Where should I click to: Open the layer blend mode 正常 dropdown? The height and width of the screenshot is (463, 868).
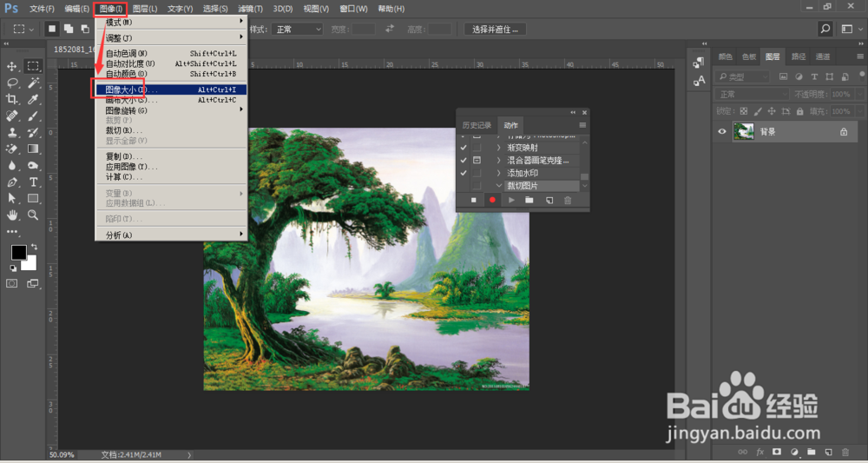point(752,94)
